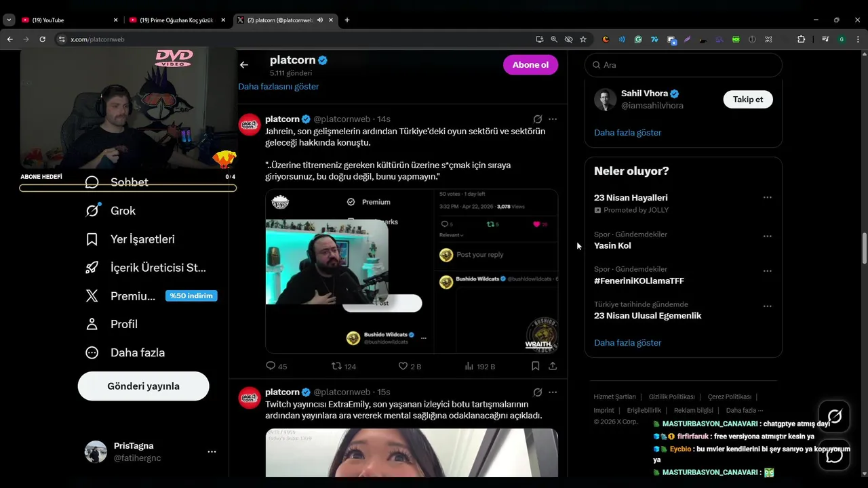The width and height of the screenshot is (868, 488).
Task: Go back with the browser back arrow
Action: (9, 39)
